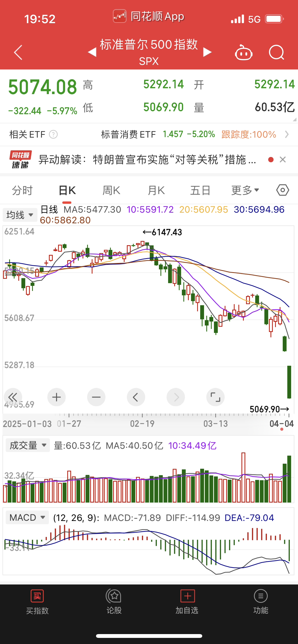Screen dimensions: 298x644
Task: Switch to the 周K tab
Action: pos(111,190)
